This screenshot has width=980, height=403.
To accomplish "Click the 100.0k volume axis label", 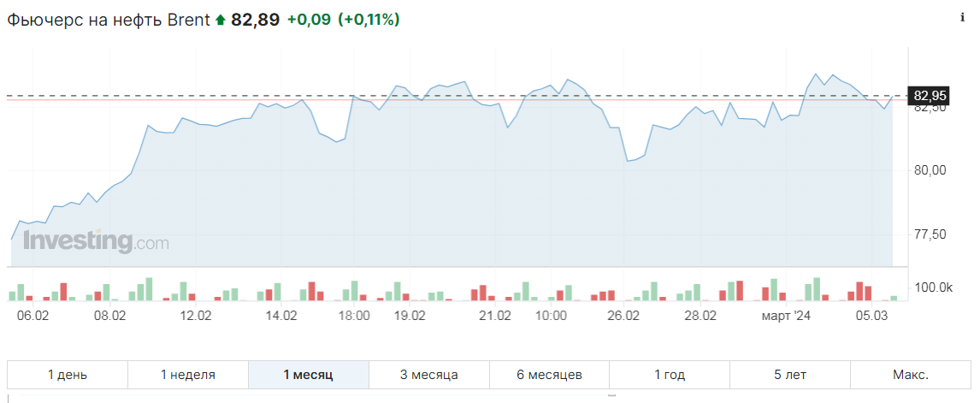I will [x=934, y=287].
